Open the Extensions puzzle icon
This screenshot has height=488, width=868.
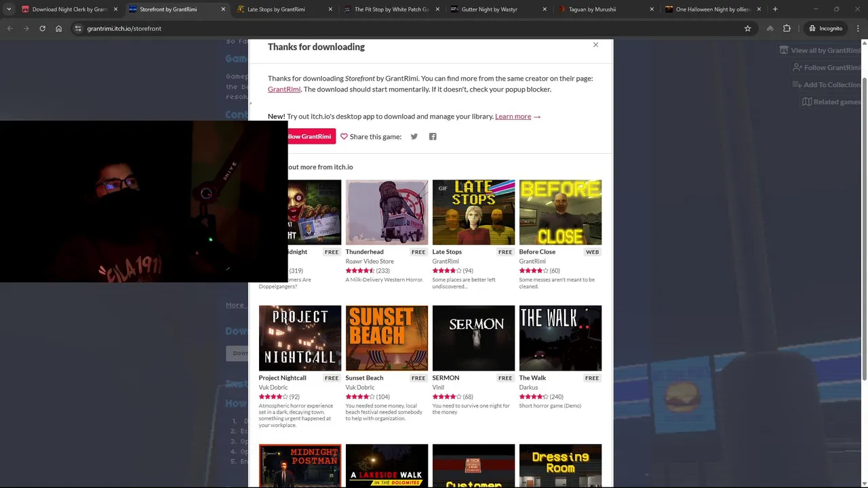pyautogui.click(x=787, y=28)
